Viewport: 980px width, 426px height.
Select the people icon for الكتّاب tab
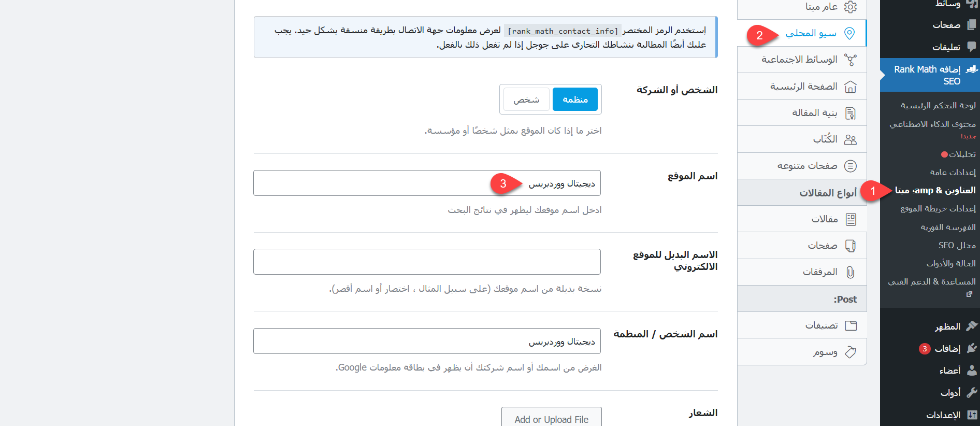pyautogui.click(x=851, y=139)
